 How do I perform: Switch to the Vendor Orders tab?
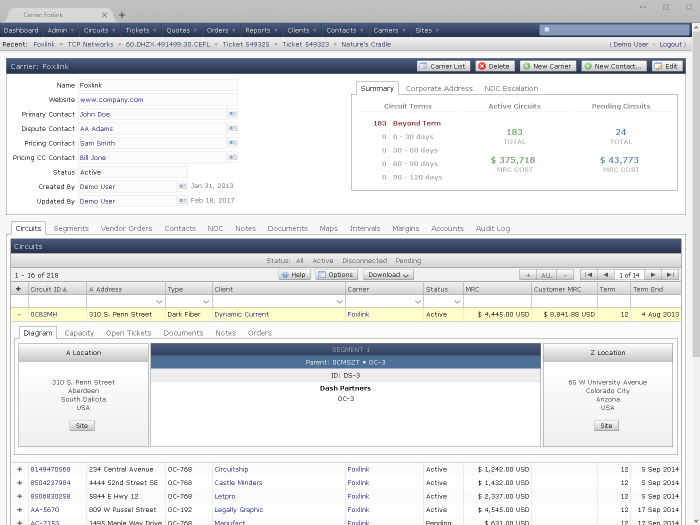click(126, 228)
